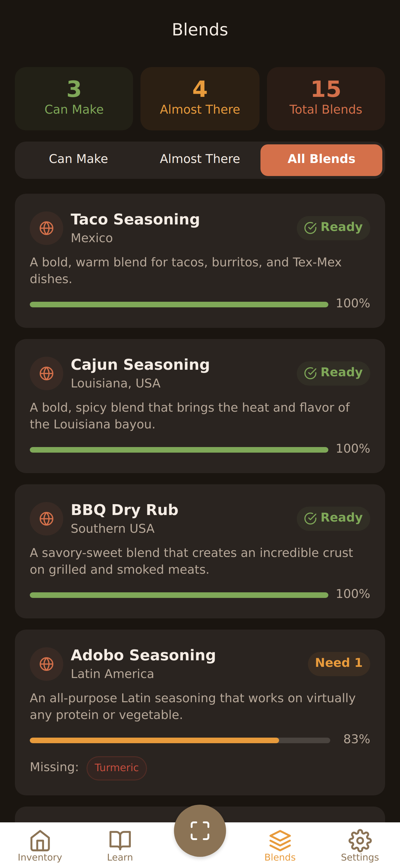The height and width of the screenshot is (868, 400).
Task: Tap the Ready badge on BBQ Dry Rub
Action: coord(333,518)
